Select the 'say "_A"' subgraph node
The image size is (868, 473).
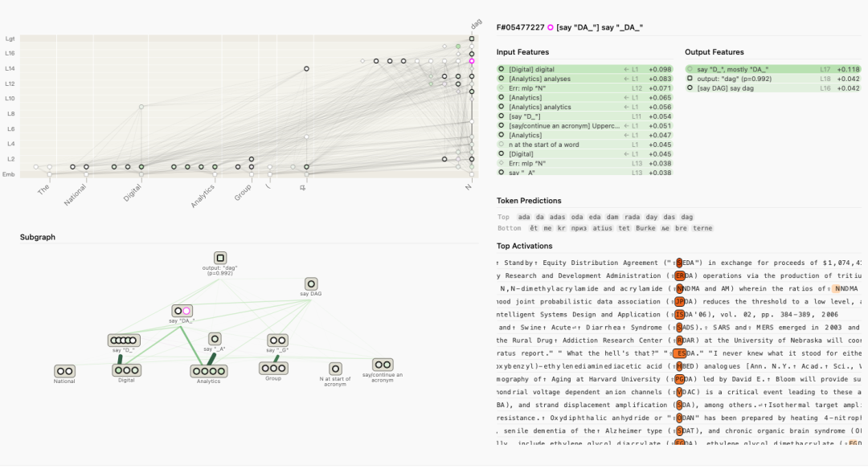tap(215, 339)
